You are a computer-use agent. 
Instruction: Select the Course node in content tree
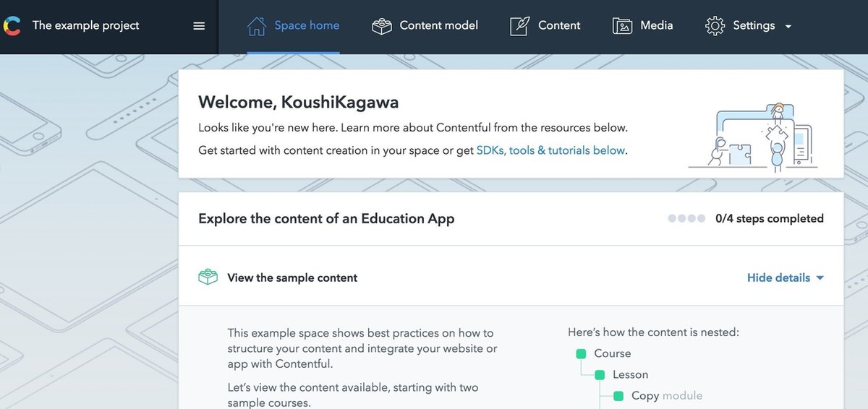(612, 353)
